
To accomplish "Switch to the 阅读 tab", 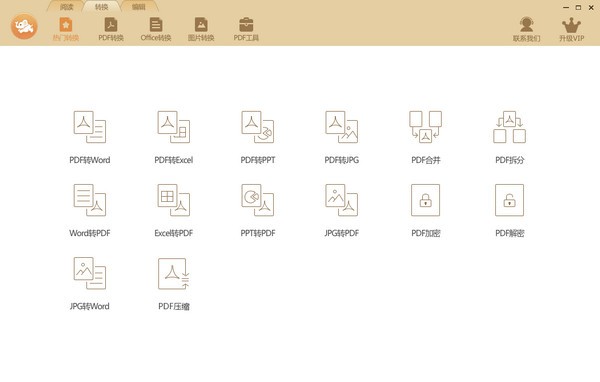I will pyautogui.click(x=67, y=7).
